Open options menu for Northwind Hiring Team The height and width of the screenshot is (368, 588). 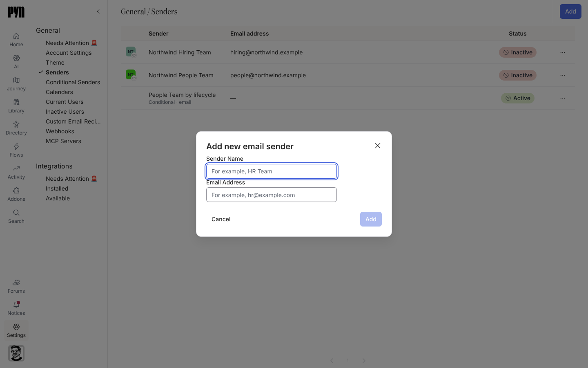[x=563, y=52]
